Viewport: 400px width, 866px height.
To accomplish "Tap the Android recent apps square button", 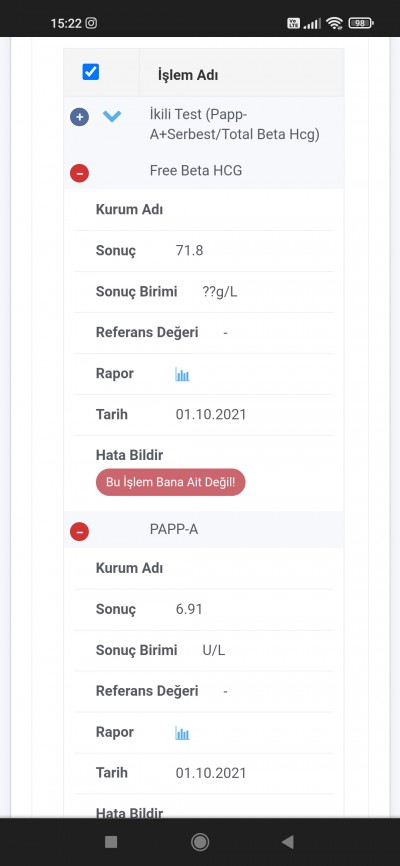I will 111,842.
